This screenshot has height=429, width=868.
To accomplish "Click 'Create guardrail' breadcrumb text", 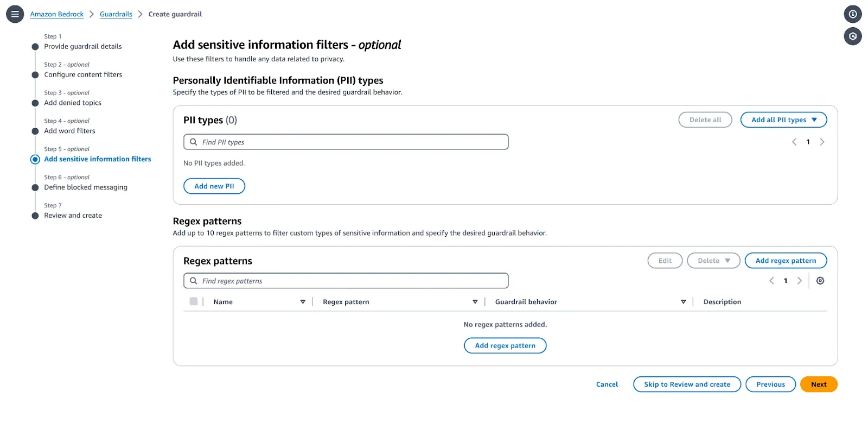I will tap(175, 14).
